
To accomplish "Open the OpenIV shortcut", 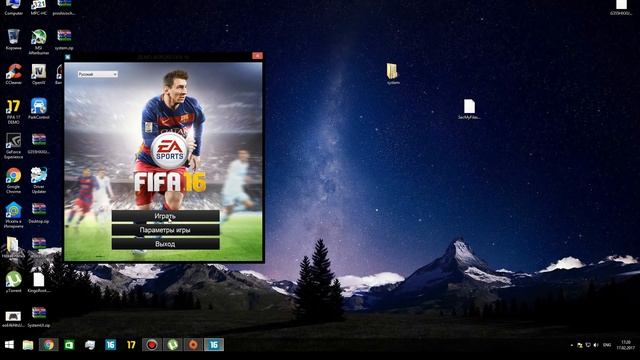I will point(39,74).
